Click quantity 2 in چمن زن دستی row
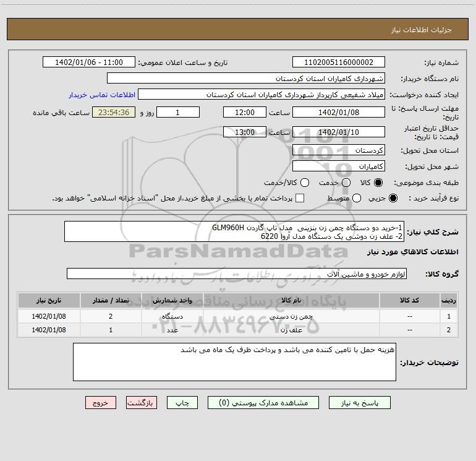This screenshot has width=476, height=461. pos(111,316)
